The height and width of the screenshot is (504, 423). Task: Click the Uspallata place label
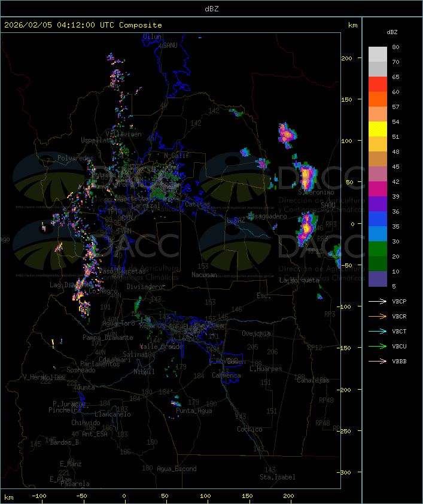tap(97, 140)
